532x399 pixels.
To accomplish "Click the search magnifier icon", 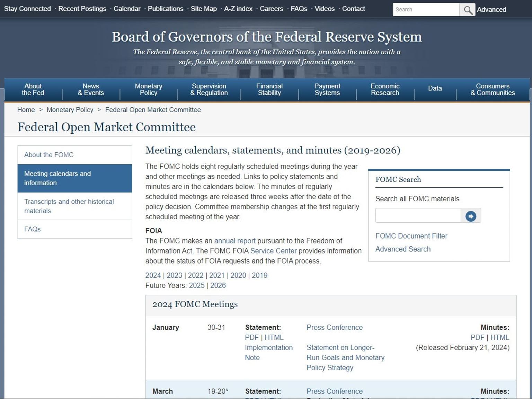I will pyautogui.click(x=468, y=10).
